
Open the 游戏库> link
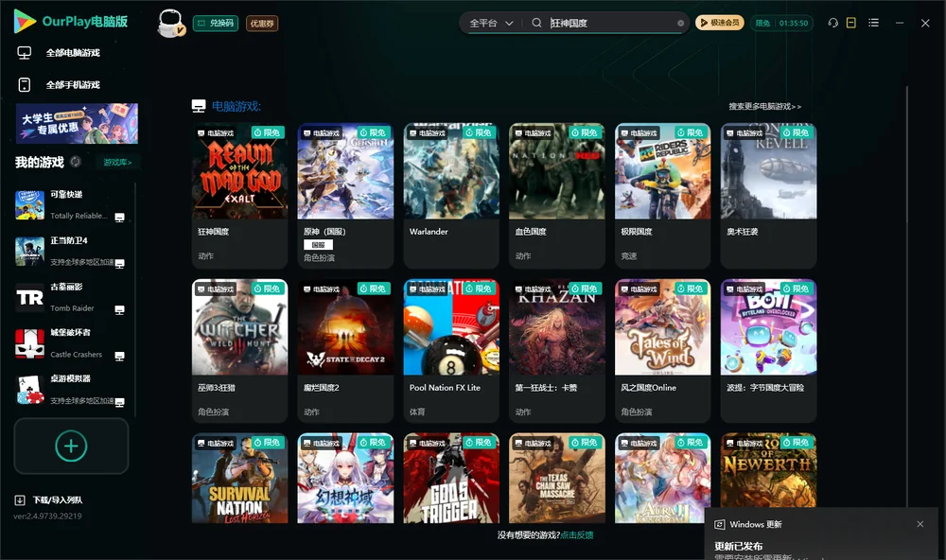117,163
